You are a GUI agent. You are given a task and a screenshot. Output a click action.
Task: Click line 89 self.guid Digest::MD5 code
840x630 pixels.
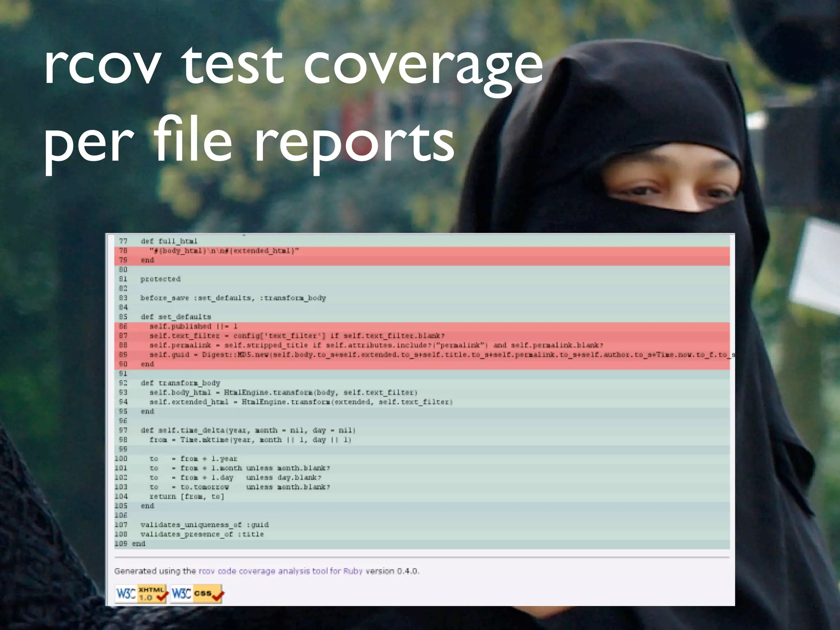[x=441, y=354]
